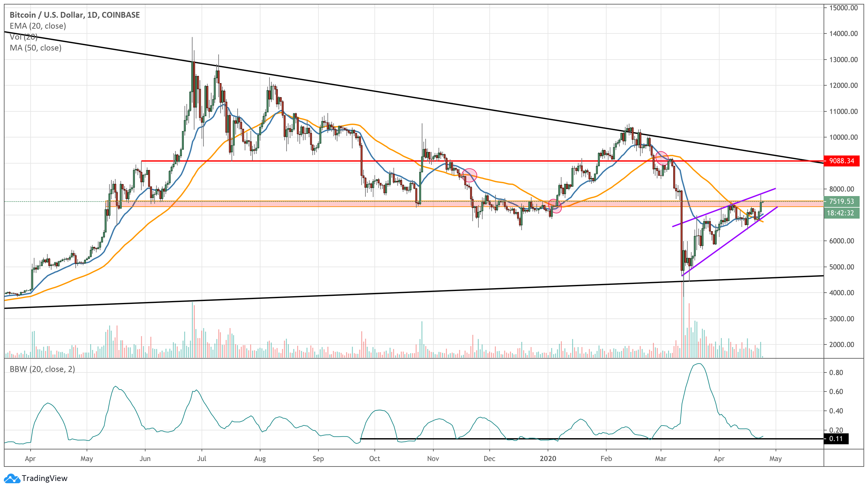This screenshot has height=490, width=868.
Task: Click the pink circle marker near late November
Action: pos(469,175)
